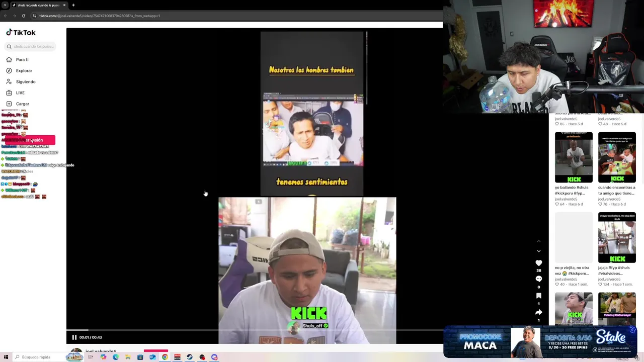Open Microsoft Edge from the taskbar
The height and width of the screenshot is (362, 644).
[116, 357]
